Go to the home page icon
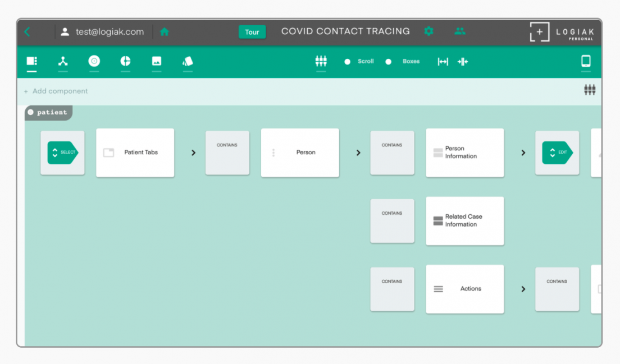The width and height of the screenshot is (620, 364). click(x=165, y=32)
